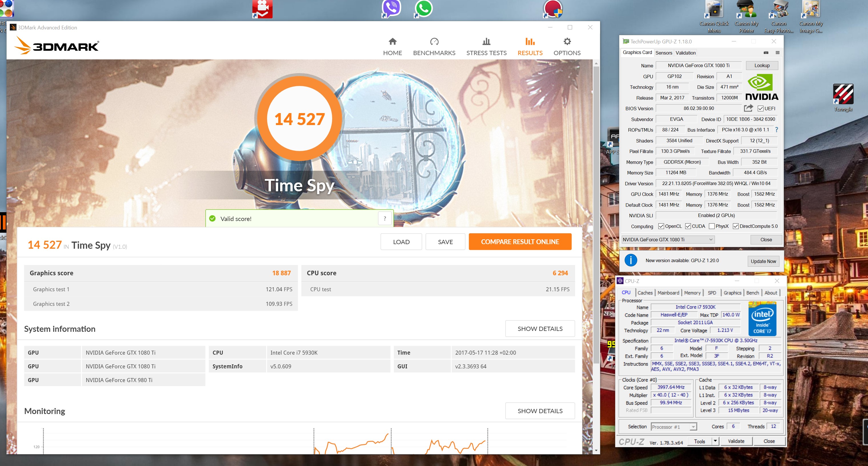The image size is (868, 466).
Task: Click the bus interface question mark
Action: tap(776, 130)
